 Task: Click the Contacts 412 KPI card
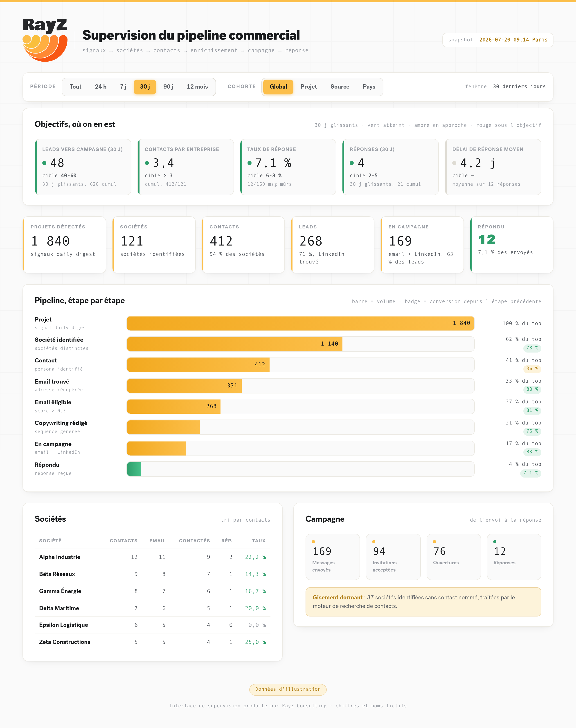tap(243, 245)
